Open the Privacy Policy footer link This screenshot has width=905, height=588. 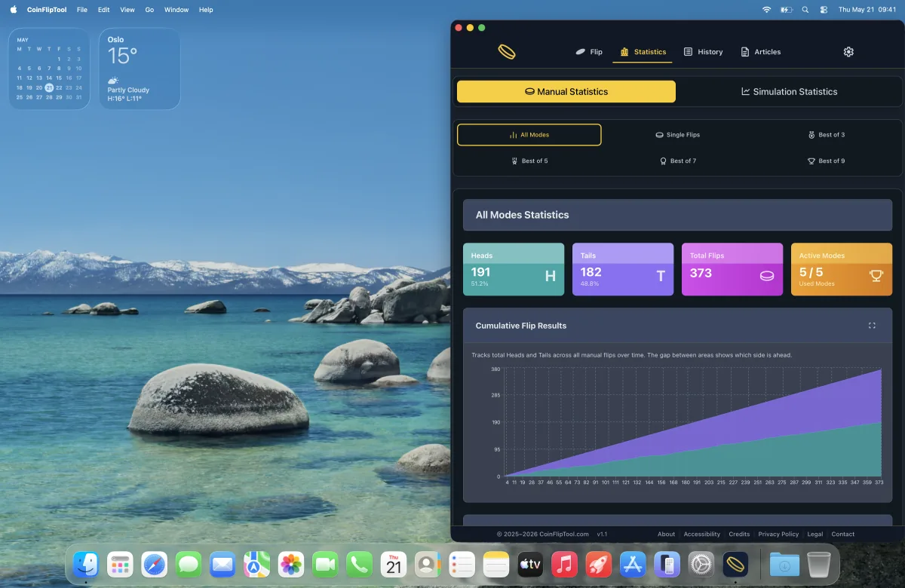(778, 534)
